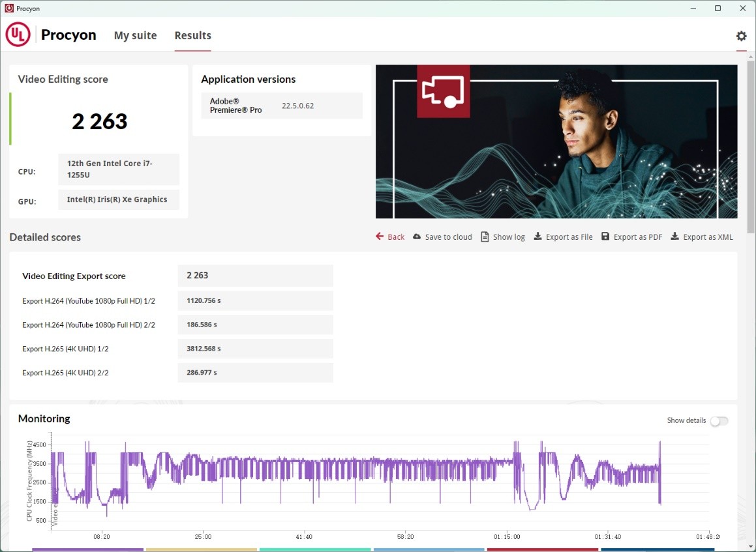
Task: Click the 286.977 s export time
Action: click(x=256, y=373)
